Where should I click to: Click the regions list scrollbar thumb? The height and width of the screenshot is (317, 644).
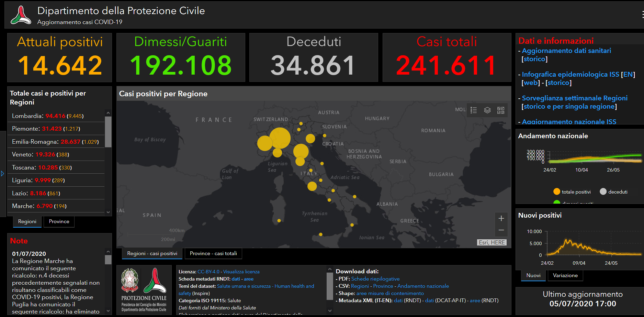point(108,132)
